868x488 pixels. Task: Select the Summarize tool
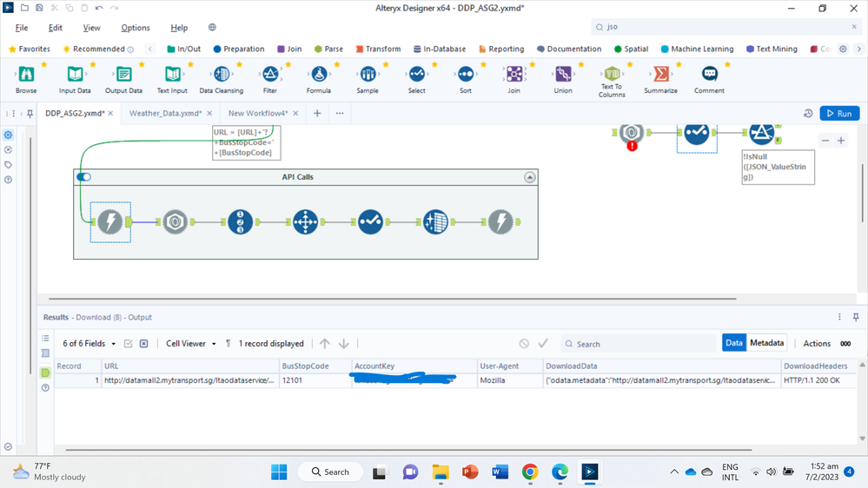point(660,74)
